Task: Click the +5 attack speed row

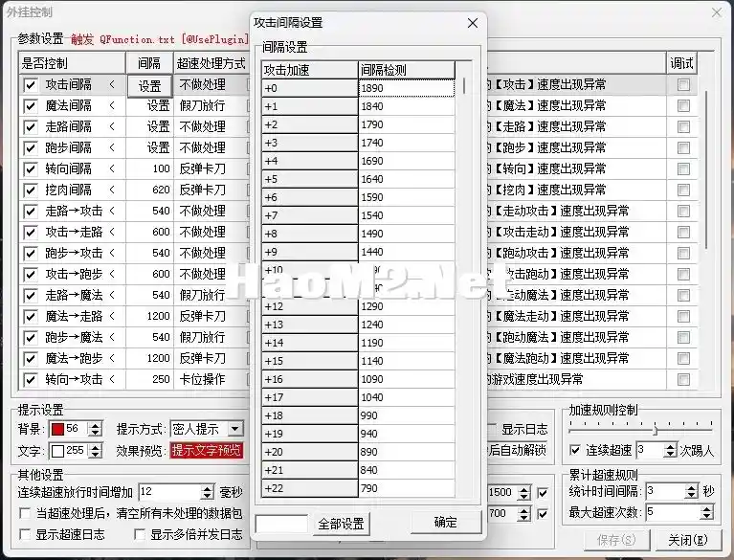Action: tap(309, 179)
